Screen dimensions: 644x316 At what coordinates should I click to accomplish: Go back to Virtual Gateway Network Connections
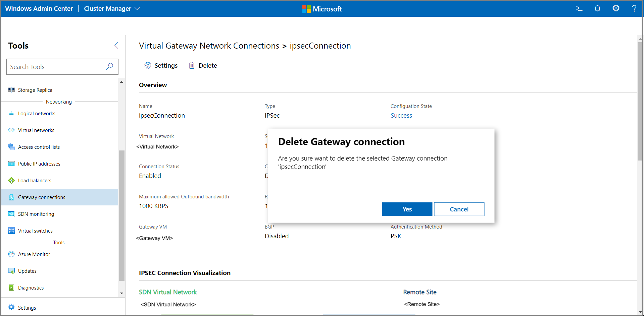(x=209, y=46)
